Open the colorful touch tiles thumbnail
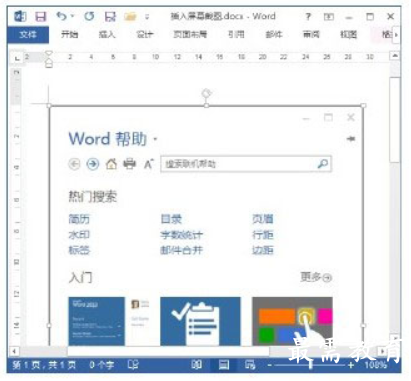This screenshot has width=411, height=381. pos(292,321)
